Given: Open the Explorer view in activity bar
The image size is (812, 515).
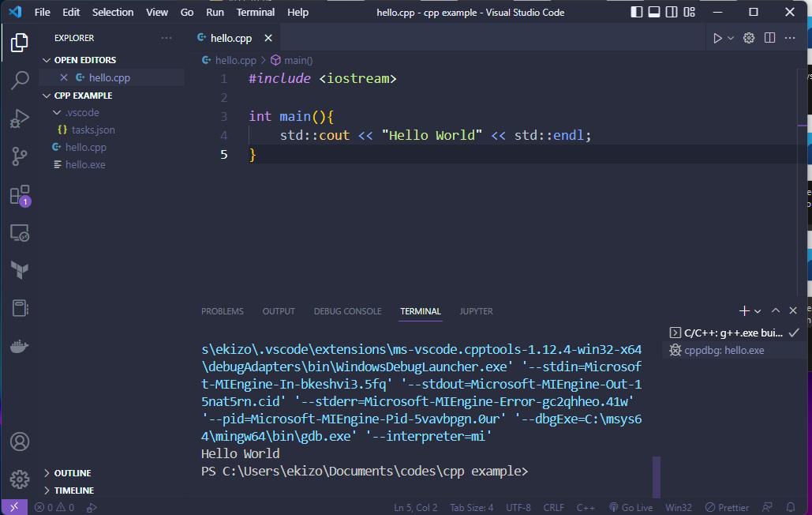Looking at the screenshot, I should 19,43.
